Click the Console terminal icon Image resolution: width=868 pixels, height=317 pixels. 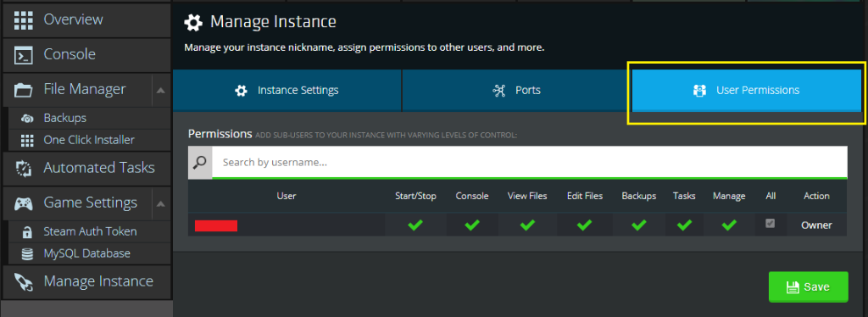24,54
